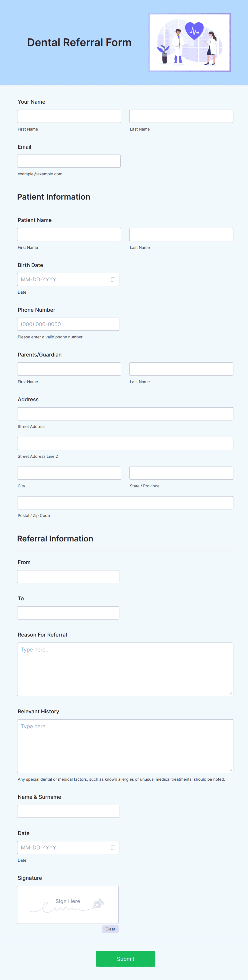Screen dimensions: 248x980
Task: Open the Birth Date calendar picker
Action: click(113, 279)
